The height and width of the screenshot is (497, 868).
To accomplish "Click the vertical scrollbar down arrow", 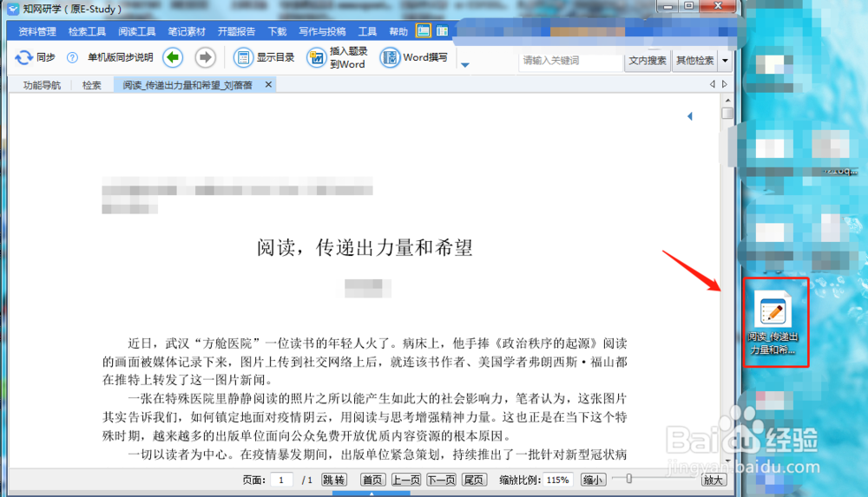I will (x=727, y=461).
